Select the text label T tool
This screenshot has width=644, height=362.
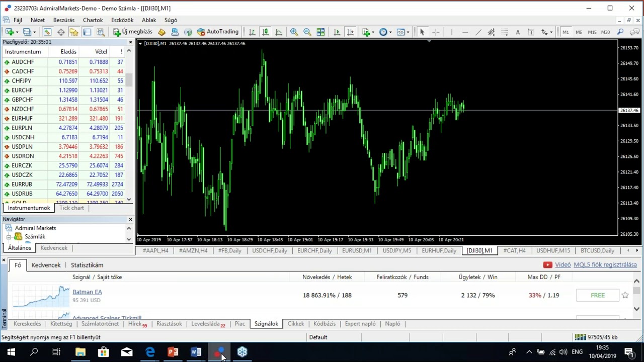coord(531,32)
